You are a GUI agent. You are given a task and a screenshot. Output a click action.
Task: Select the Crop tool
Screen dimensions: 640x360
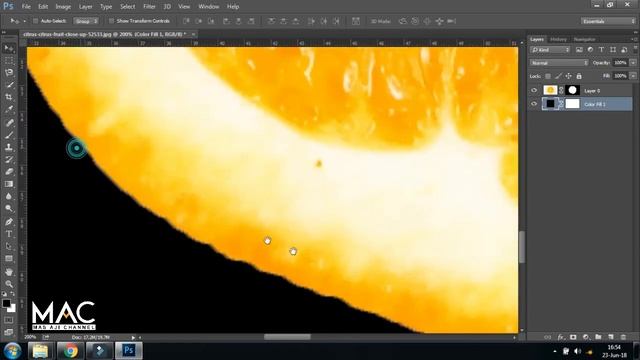pos(9,98)
